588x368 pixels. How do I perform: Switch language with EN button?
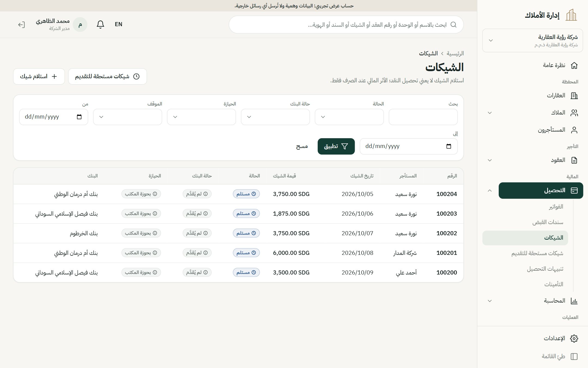(118, 24)
